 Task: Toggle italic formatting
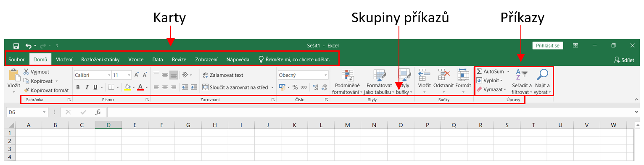pos(87,87)
